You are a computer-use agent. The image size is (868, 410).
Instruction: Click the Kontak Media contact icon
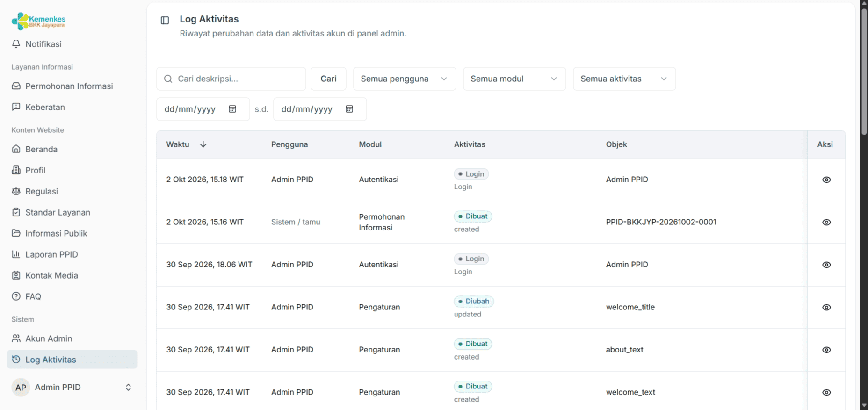[16, 275]
